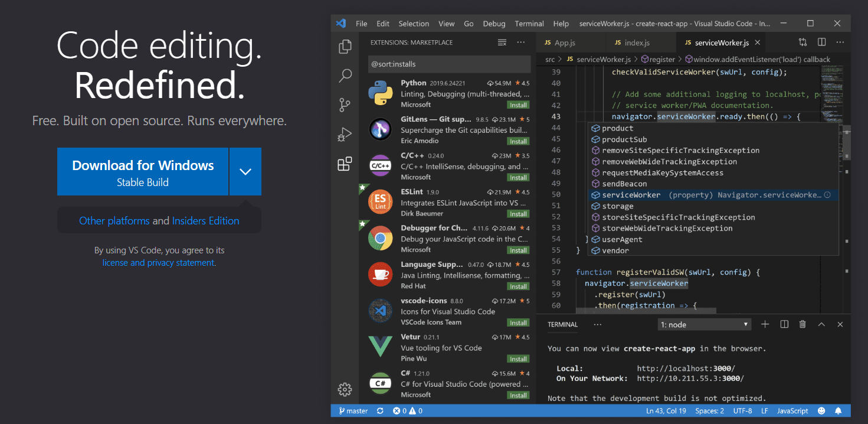Screen dimensions: 868x424
Task: Click the register breadcrumb item
Action: [658, 59]
